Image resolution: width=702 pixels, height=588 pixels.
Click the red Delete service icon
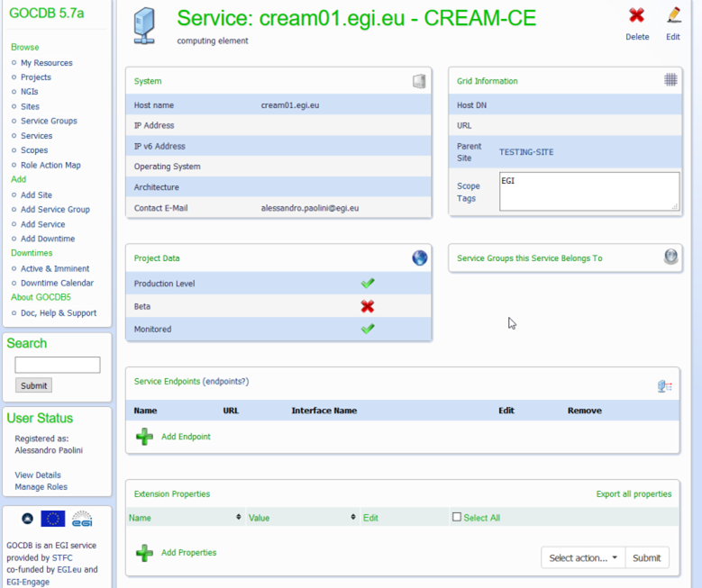click(x=636, y=15)
